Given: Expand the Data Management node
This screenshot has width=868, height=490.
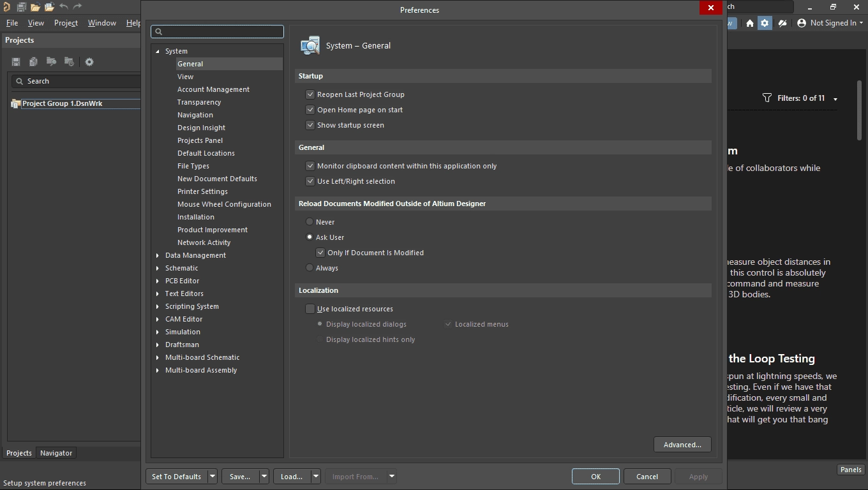Looking at the screenshot, I should (158, 255).
